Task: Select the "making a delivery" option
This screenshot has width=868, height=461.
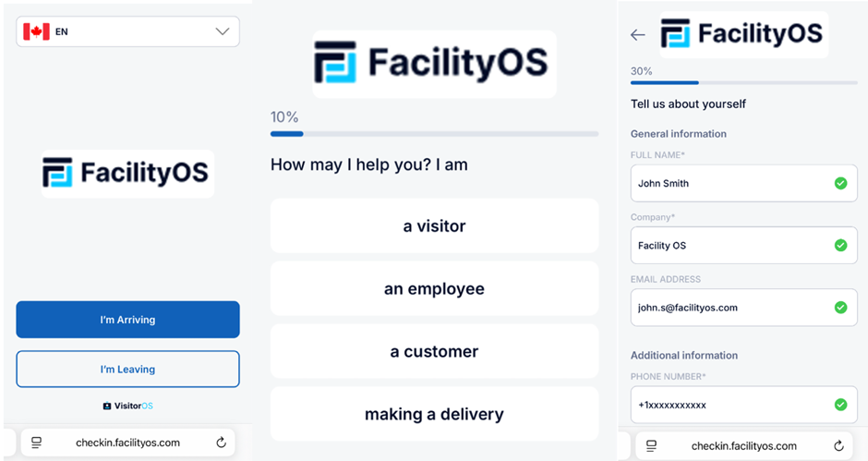Action: coord(434,414)
